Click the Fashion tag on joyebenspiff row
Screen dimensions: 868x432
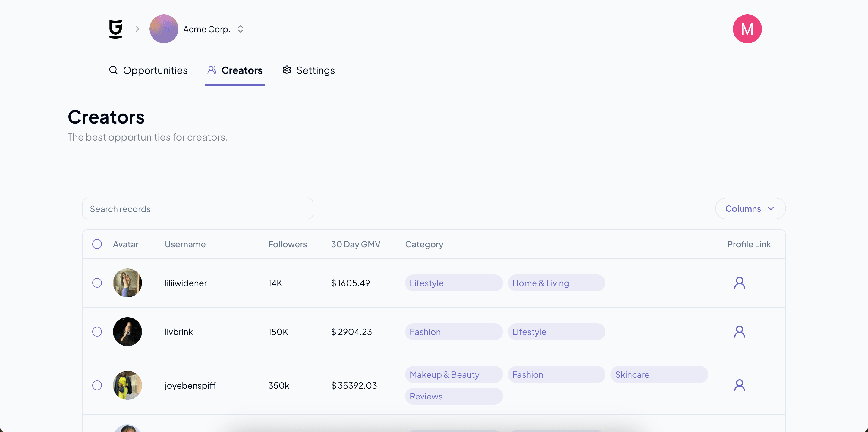[556, 374]
